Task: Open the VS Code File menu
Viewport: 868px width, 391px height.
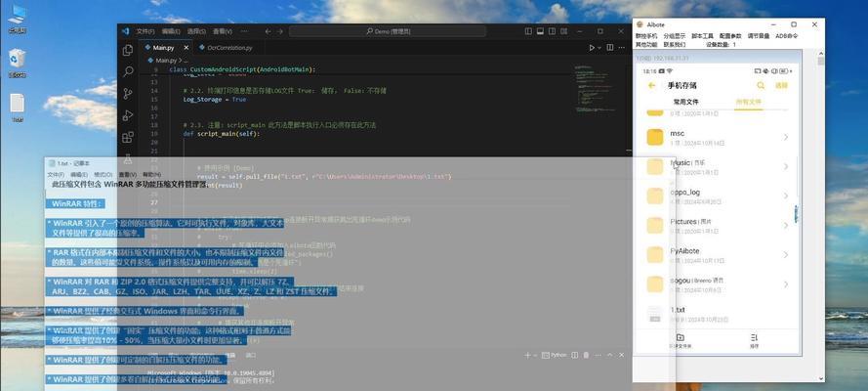Action: point(145,31)
